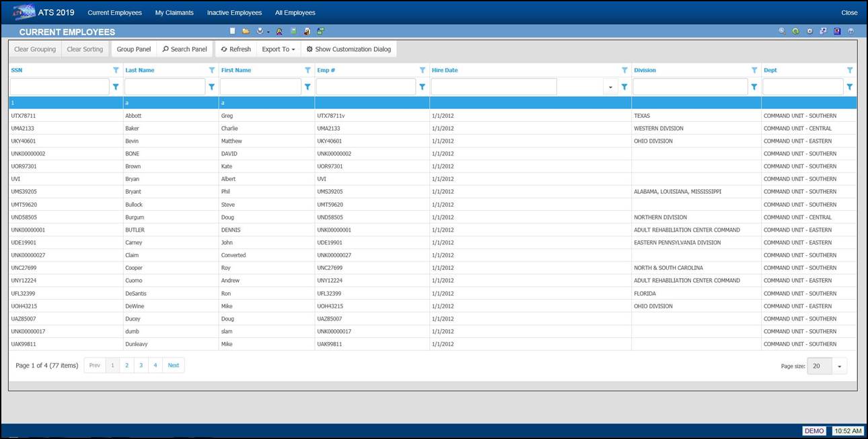868x439 pixels.
Task: Go to page 3 of results
Action: (141, 365)
